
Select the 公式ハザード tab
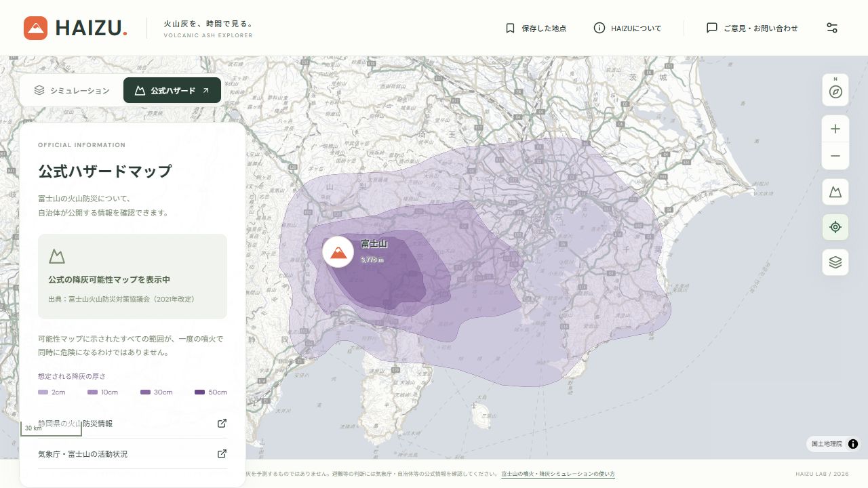point(172,90)
